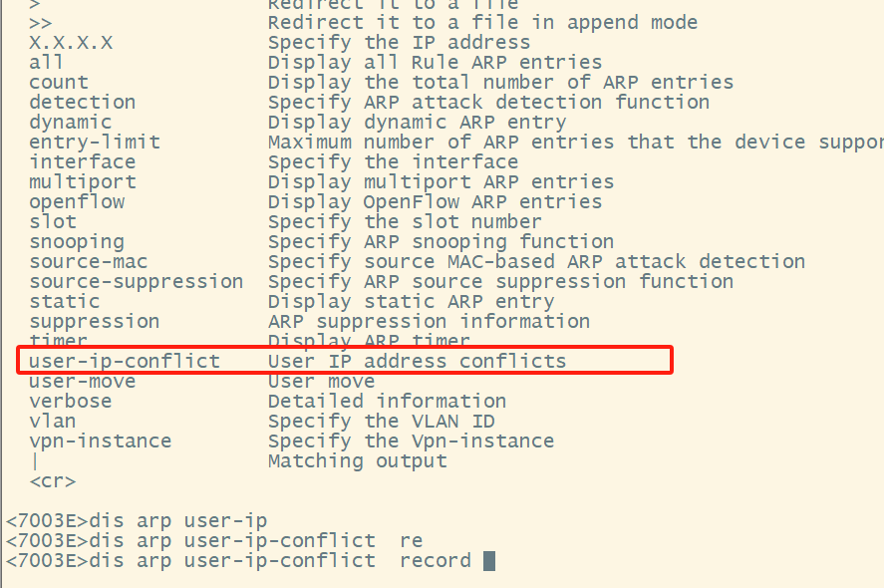Click the 'User IP address conflicts' description

click(x=417, y=361)
